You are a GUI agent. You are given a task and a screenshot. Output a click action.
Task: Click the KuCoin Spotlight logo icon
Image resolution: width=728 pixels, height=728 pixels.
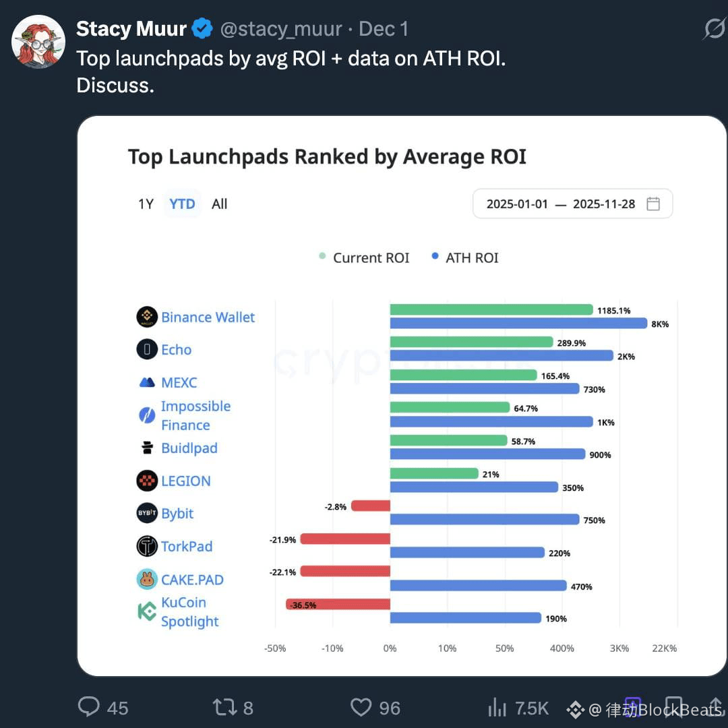pyautogui.click(x=147, y=611)
